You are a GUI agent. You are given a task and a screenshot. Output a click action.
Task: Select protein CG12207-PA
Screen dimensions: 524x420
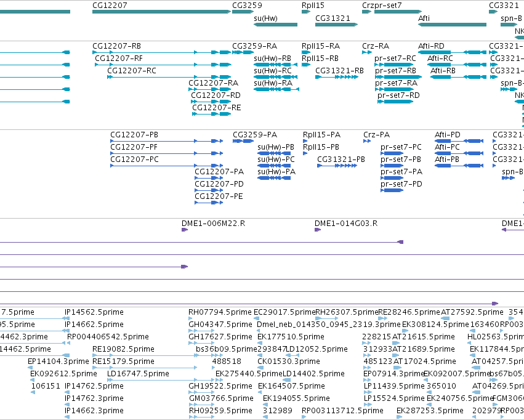click(209, 179)
